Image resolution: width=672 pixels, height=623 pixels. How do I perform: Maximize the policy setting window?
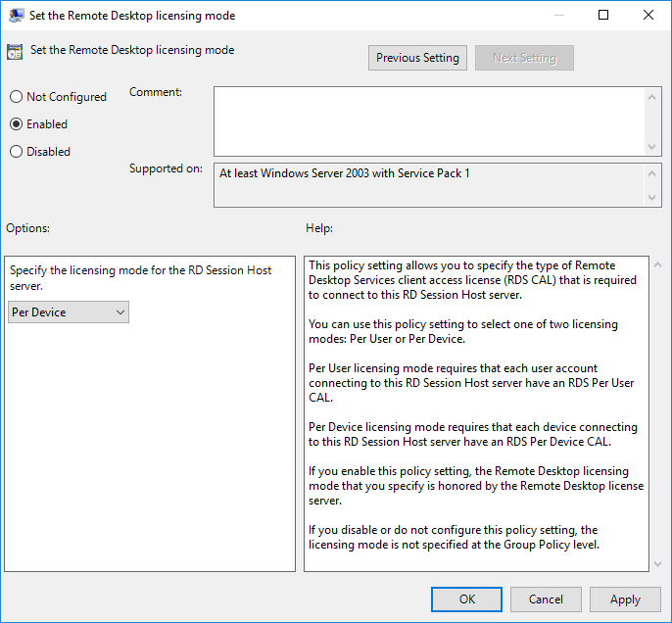[603, 16]
